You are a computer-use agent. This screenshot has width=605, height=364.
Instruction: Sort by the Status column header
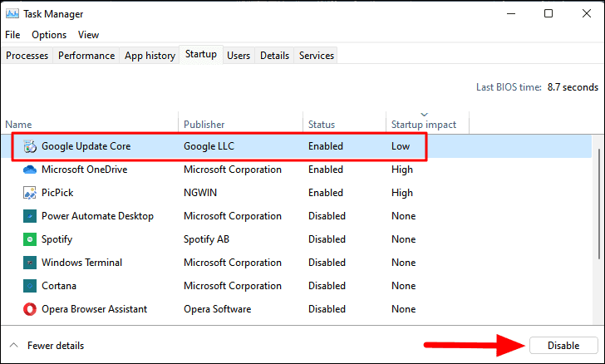pos(322,125)
